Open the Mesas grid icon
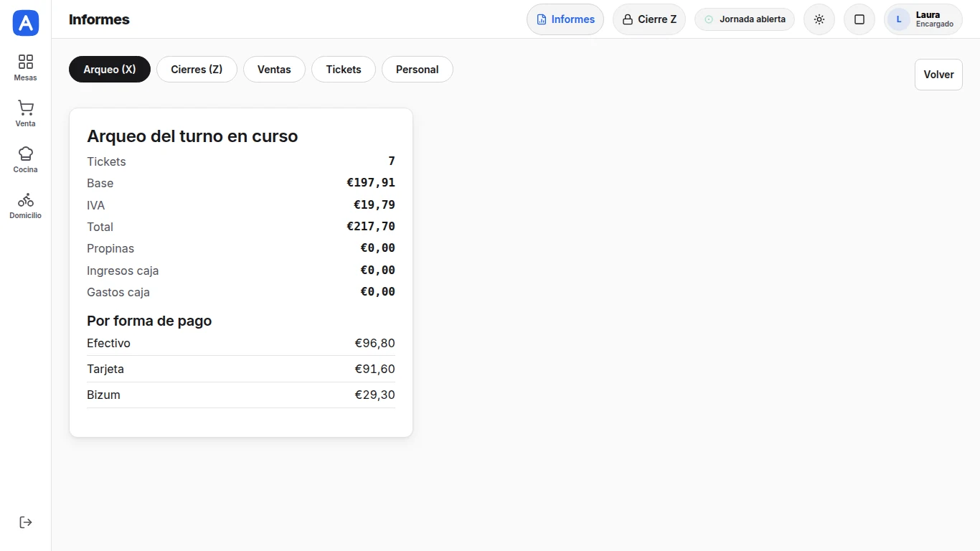 26,62
